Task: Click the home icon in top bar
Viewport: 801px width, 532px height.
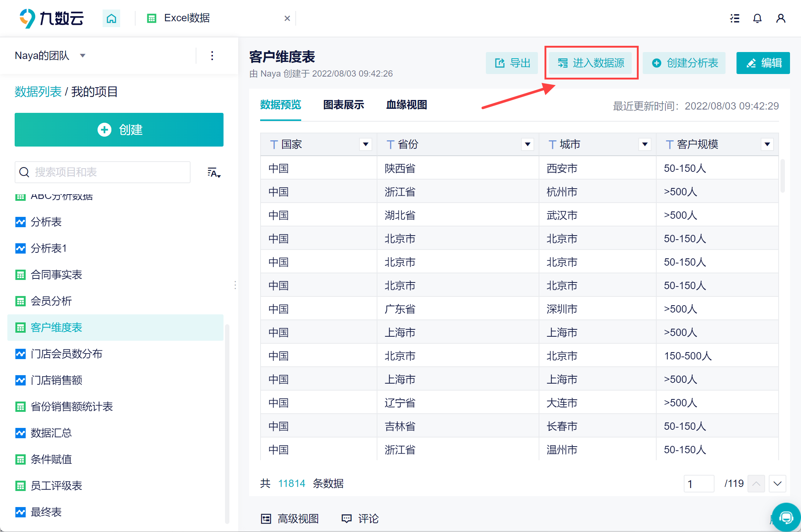Action: [111, 18]
